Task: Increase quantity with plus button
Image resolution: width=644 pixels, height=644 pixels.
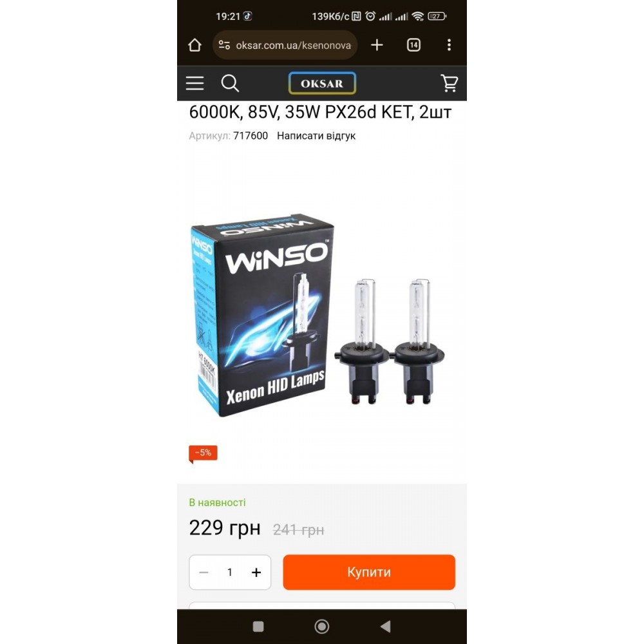Action: tap(256, 572)
